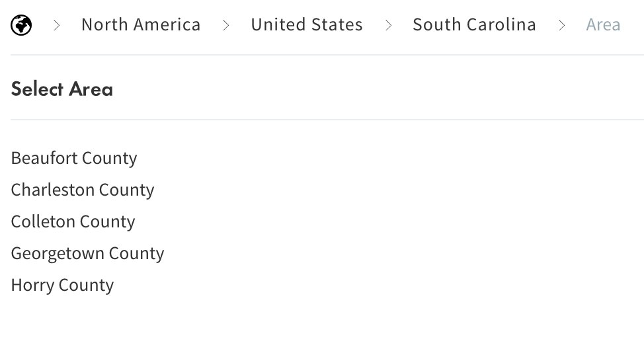
Task: Select the greyed Area breadcrumb item
Action: 603,24
